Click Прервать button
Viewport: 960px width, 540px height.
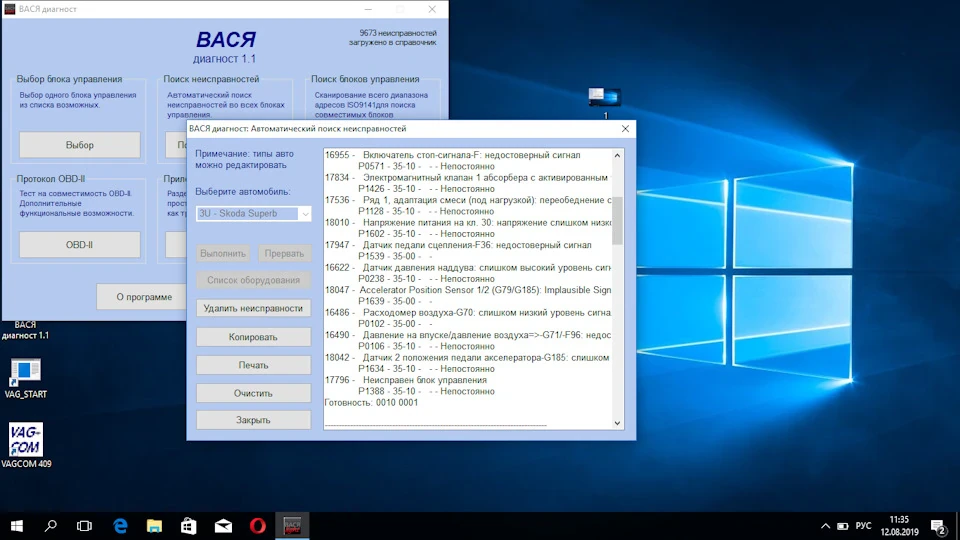coord(284,253)
